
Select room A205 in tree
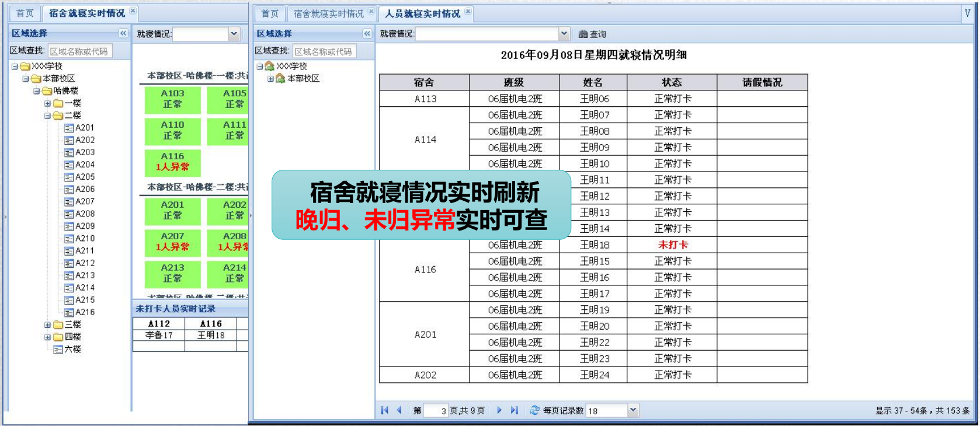point(85,177)
